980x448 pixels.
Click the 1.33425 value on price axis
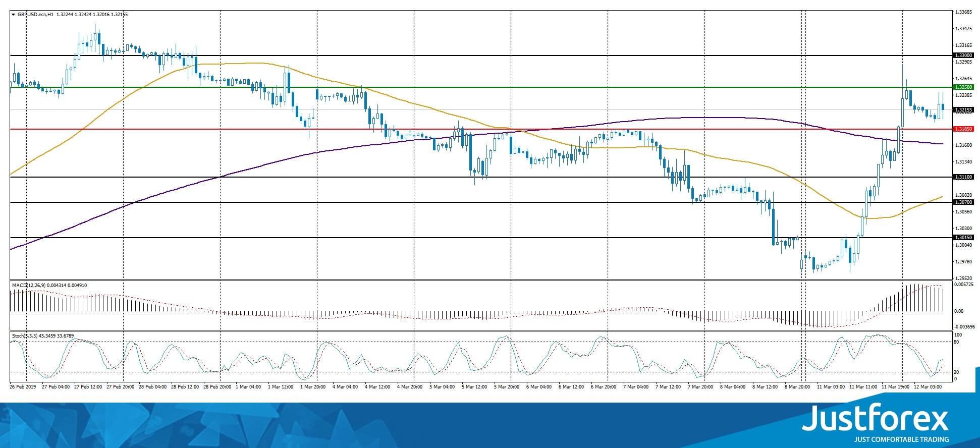[964, 29]
